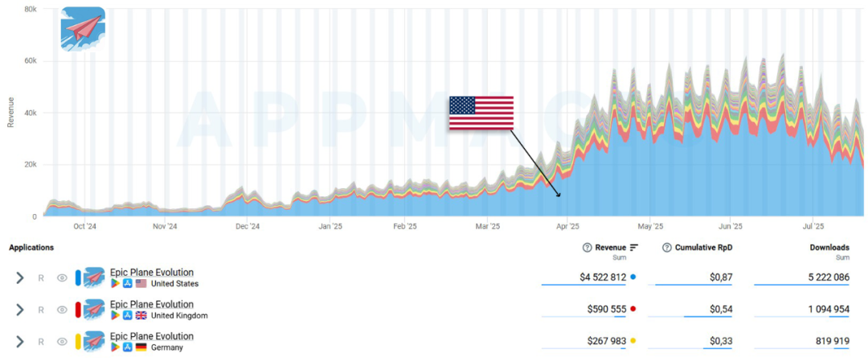Click the Revenue sort icon

(634, 248)
